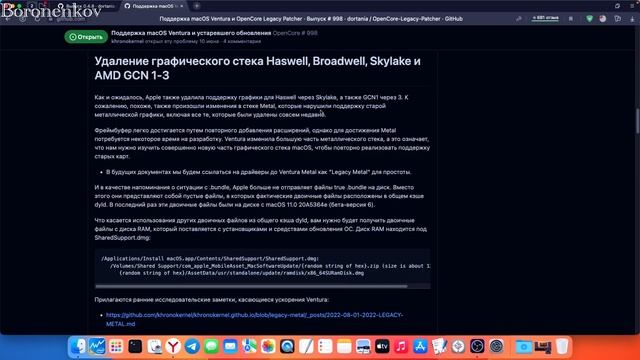Open Photos from the Dock

[268, 346]
